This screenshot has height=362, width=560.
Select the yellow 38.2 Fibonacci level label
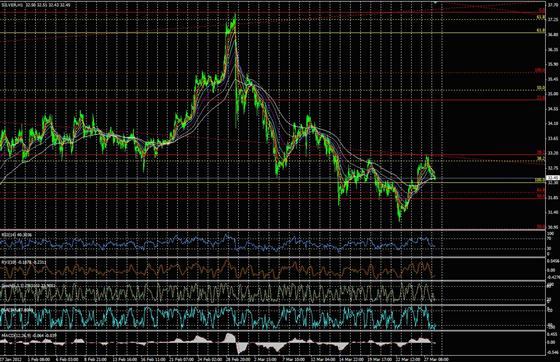[541, 158]
